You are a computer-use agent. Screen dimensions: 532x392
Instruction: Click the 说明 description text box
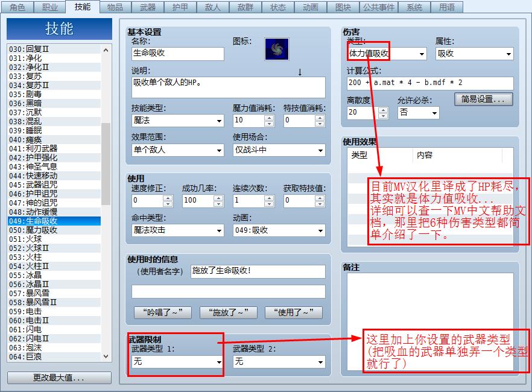click(x=229, y=87)
